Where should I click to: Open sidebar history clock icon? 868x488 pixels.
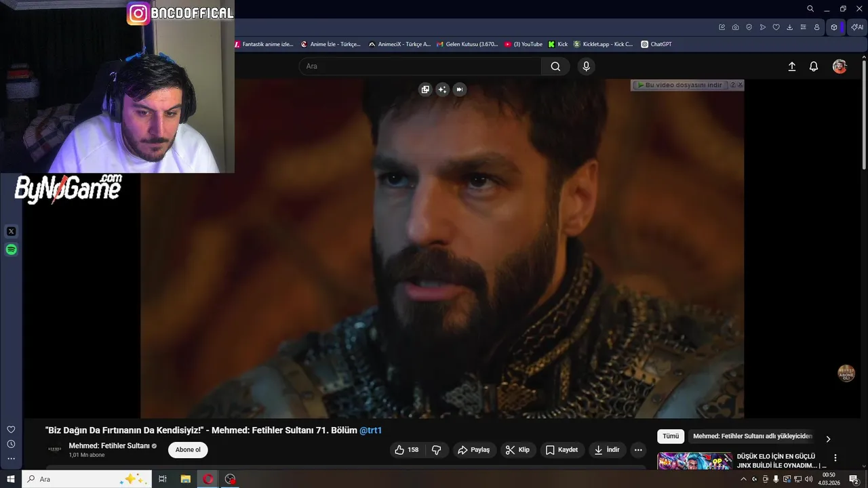pos(11,444)
